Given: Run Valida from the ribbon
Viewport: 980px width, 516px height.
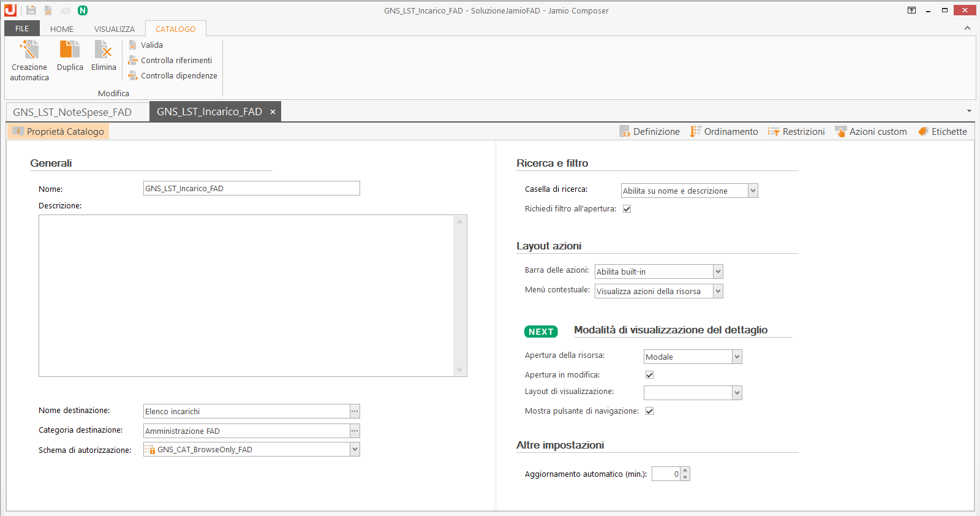Looking at the screenshot, I should (x=146, y=45).
